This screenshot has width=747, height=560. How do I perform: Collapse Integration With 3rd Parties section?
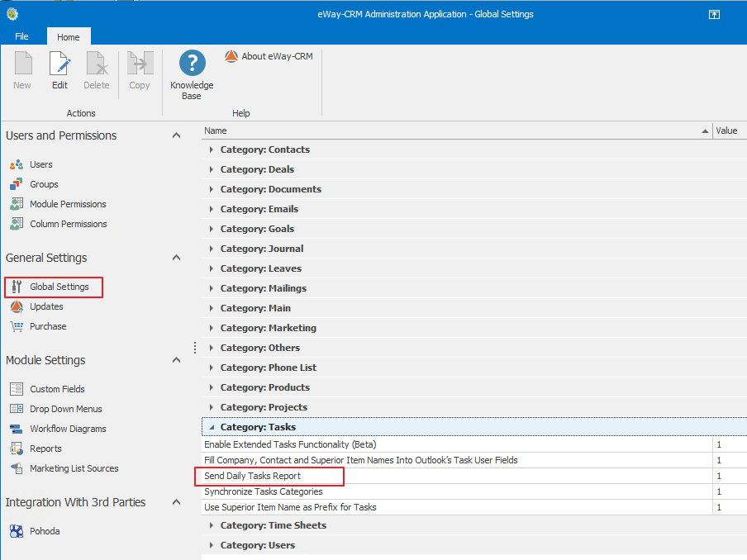[x=176, y=502]
